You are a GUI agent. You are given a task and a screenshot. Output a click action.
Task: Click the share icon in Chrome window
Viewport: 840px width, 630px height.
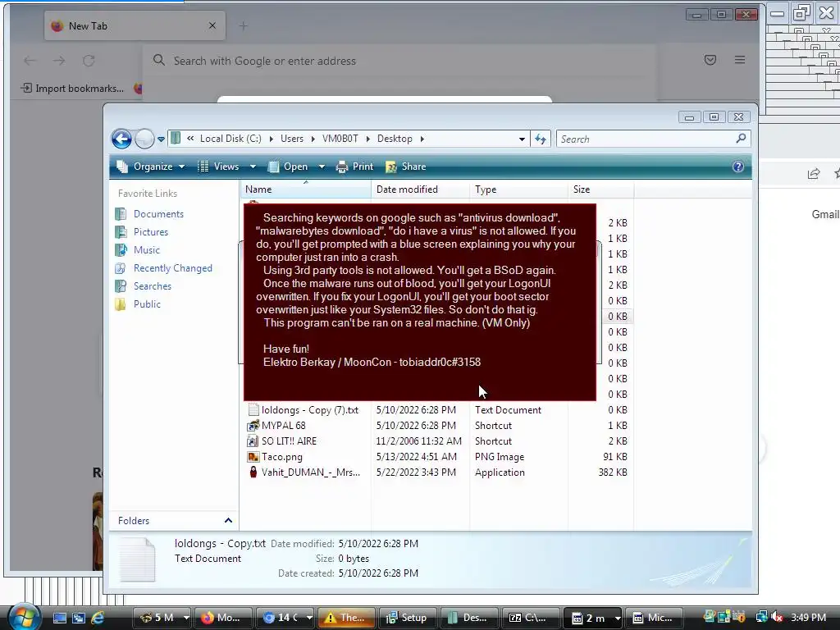814,174
